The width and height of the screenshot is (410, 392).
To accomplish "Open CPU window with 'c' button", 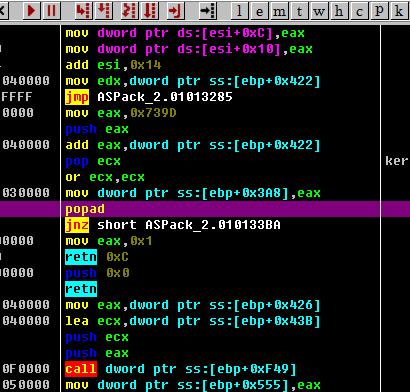I will click(x=359, y=11).
